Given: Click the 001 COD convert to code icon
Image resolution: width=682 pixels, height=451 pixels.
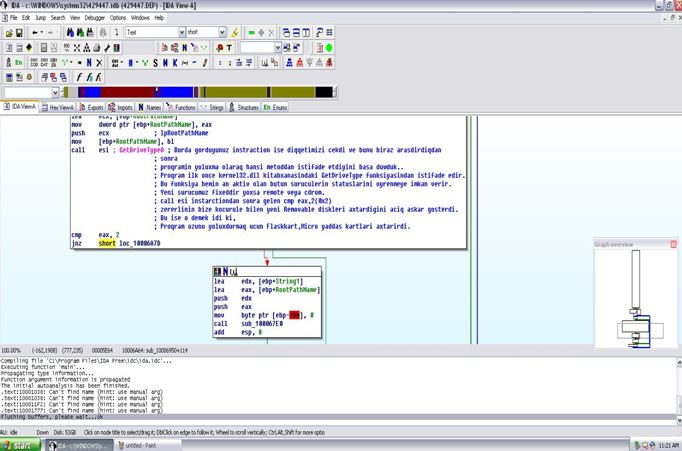Looking at the screenshot, I should (x=34, y=63).
